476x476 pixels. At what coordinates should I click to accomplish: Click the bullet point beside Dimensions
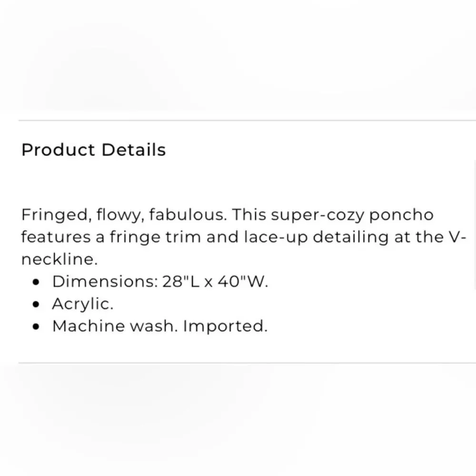click(36, 282)
